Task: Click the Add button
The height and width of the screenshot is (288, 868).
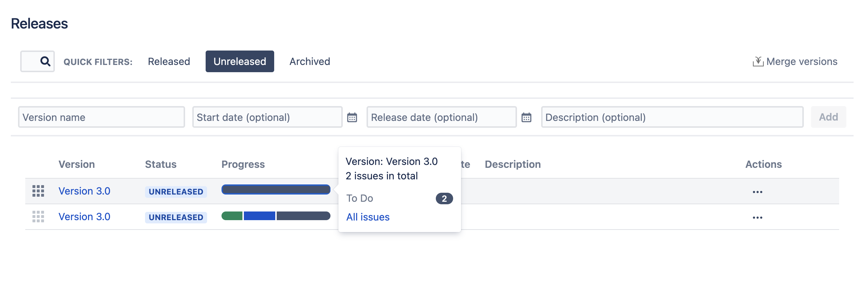Action: point(828,117)
